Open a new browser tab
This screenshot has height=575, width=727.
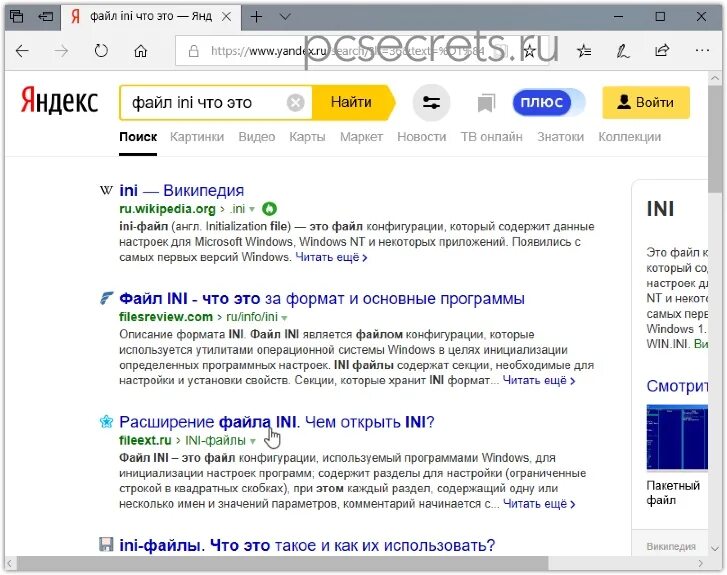(x=256, y=17)
